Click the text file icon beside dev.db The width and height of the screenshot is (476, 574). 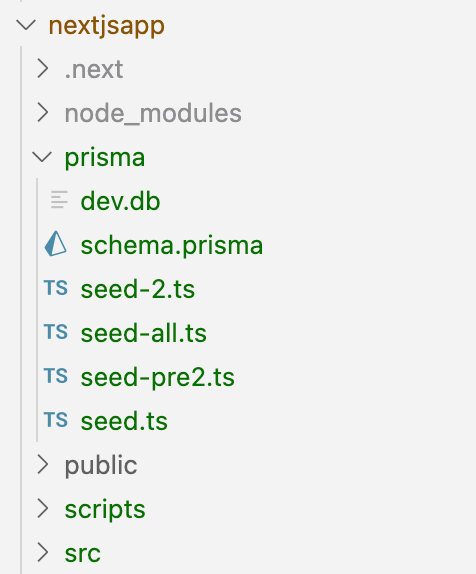(x=59, y=200)
